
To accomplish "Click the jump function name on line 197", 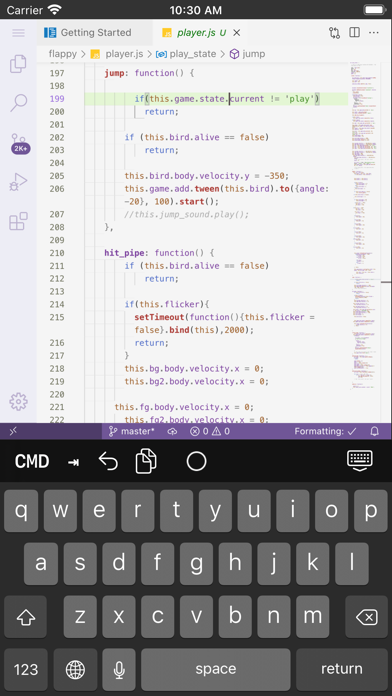I will 114,73.
